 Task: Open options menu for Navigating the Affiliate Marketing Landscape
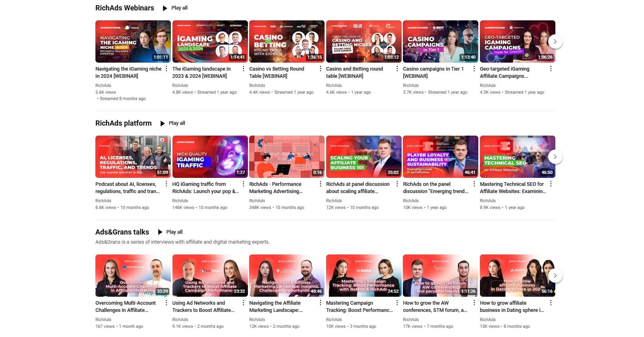[x=320, y=303]
